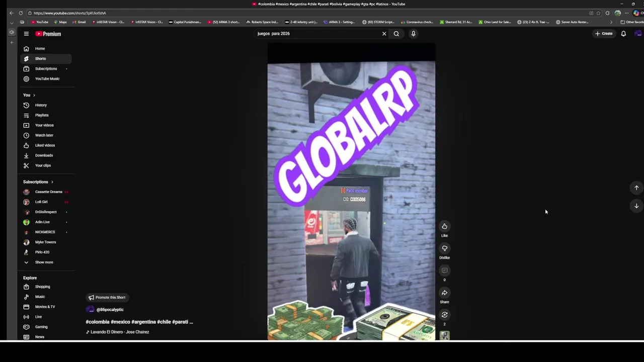Open Cassette Dreams channel
Viewport: 644px width, 362px height.
[46, 192]
